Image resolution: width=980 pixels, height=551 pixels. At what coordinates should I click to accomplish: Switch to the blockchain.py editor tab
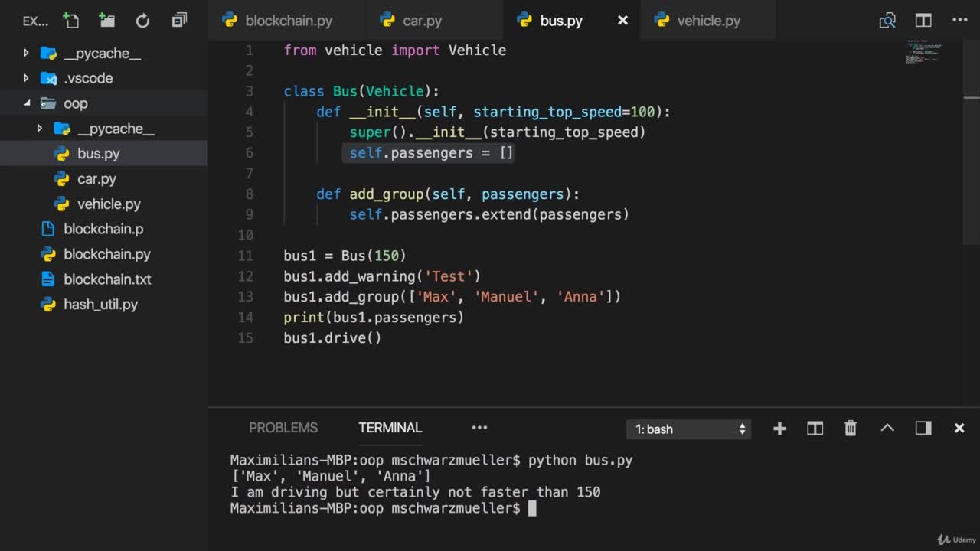click(286, 21)
